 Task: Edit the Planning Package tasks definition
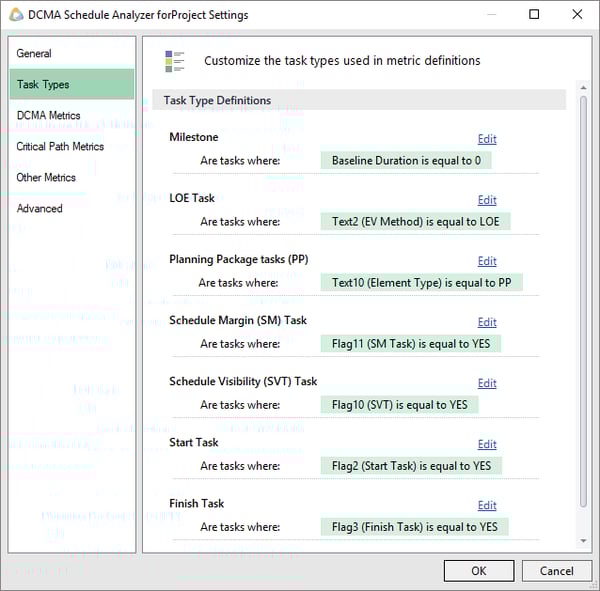(487, 261)
